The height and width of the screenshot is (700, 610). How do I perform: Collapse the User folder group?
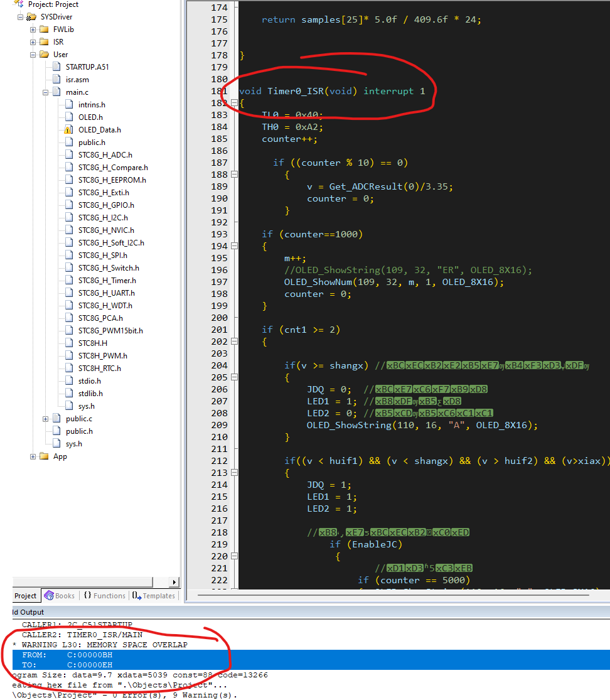point(33,55)
